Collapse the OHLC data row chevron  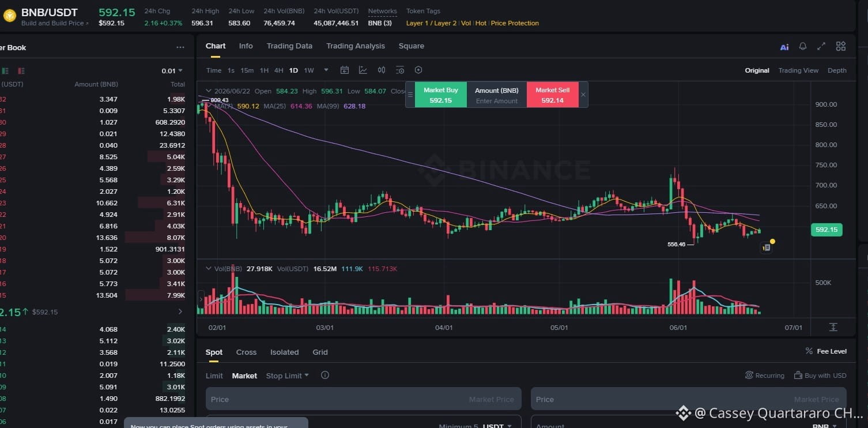[x=208, y=91]
